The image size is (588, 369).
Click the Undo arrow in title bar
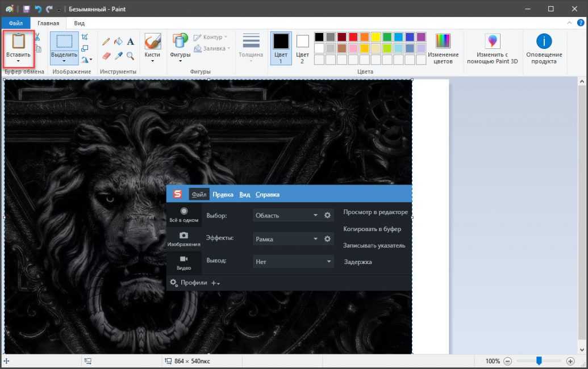coord(38,9)
